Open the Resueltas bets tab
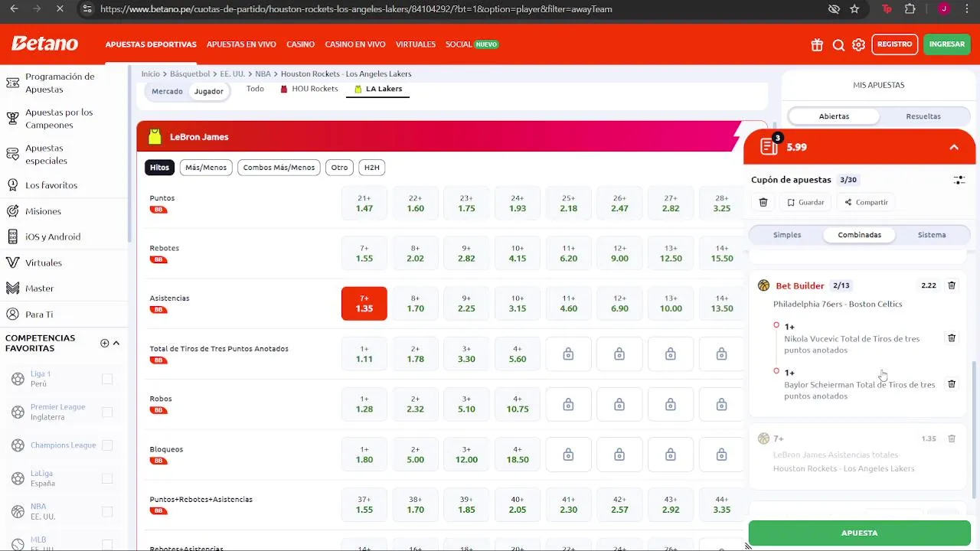The width and height of the screenshot is (980, 551). 923,116
